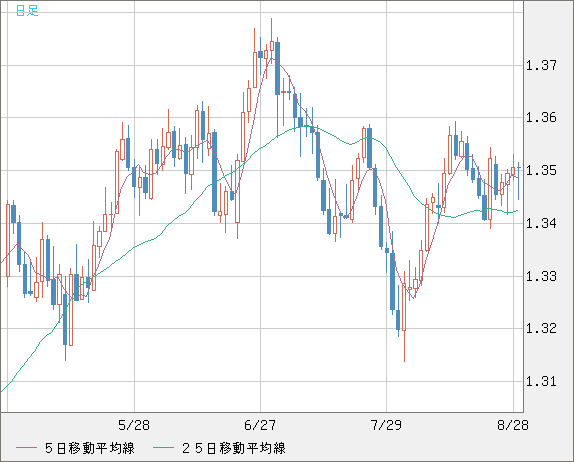Click the 6/27 date axis label
Screen dimensions: 574x462
[x=260, y=425]
